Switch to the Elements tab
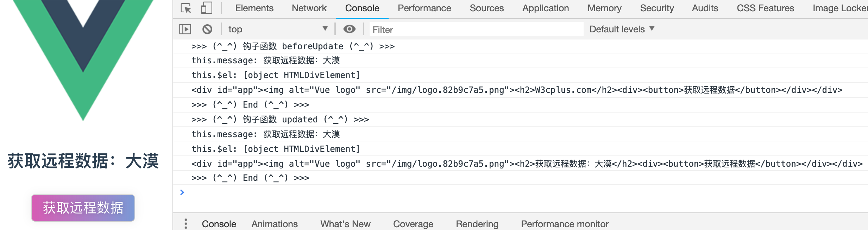The height and width of the screenshot is (230, 868). (254, 8)
